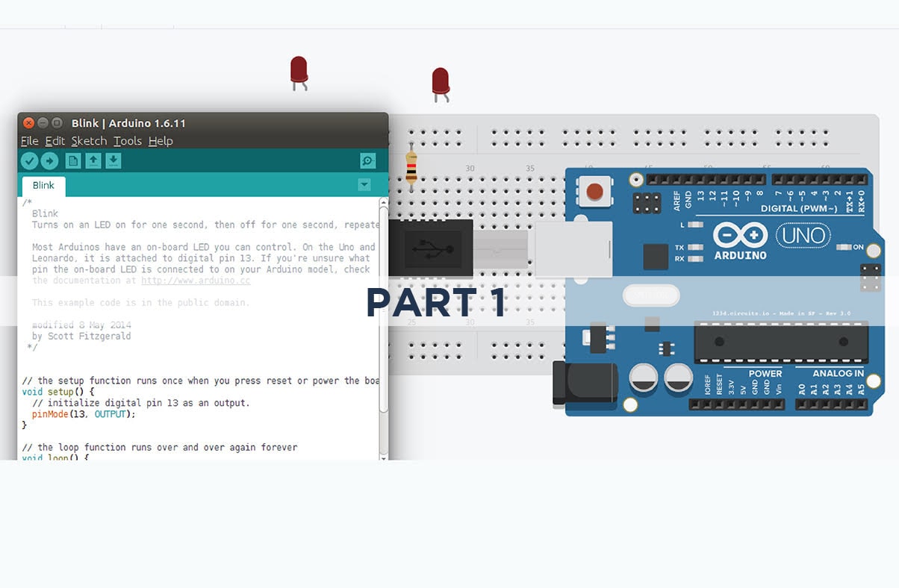Image resolution: width=899 pixels, height=588 pixels.
Task: Select the left red LED component
Action: (299, 73)
